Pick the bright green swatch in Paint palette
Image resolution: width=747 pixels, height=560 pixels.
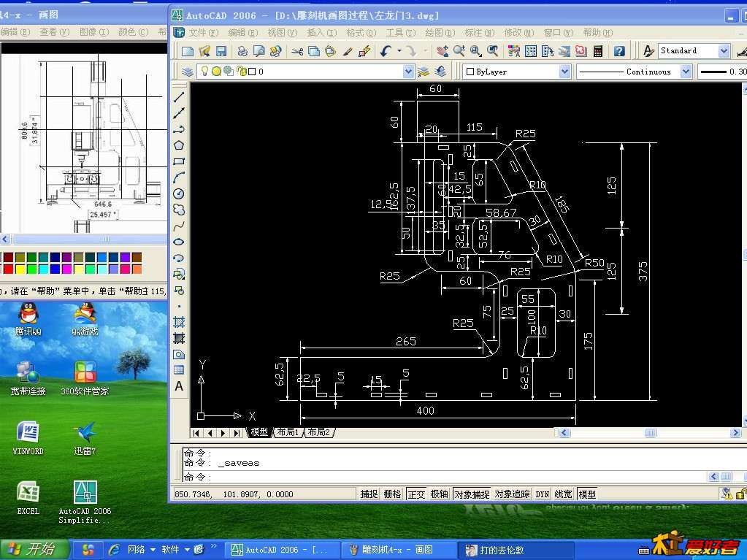click(31, 269)
